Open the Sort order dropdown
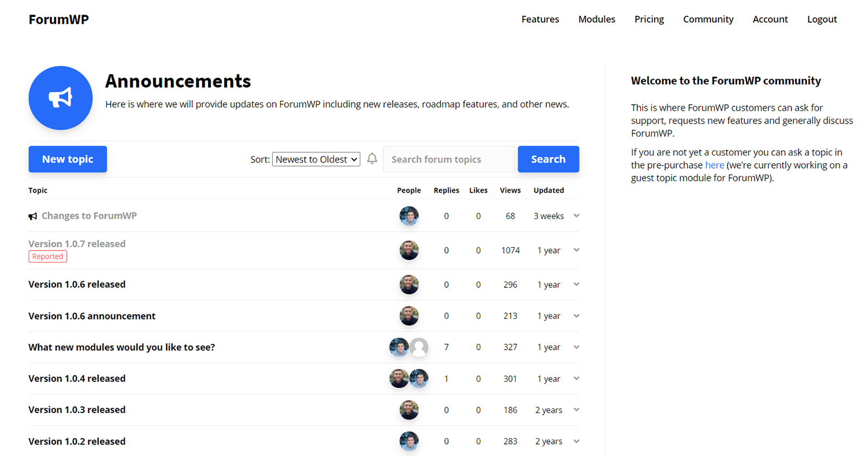The image size is (868, 456). (316, 159)
